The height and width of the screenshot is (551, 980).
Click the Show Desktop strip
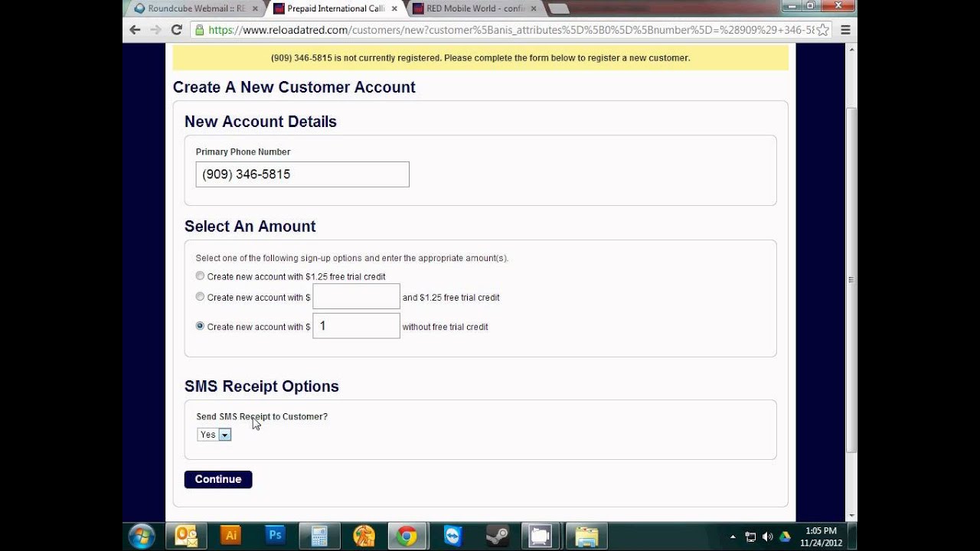click(852, 536)
